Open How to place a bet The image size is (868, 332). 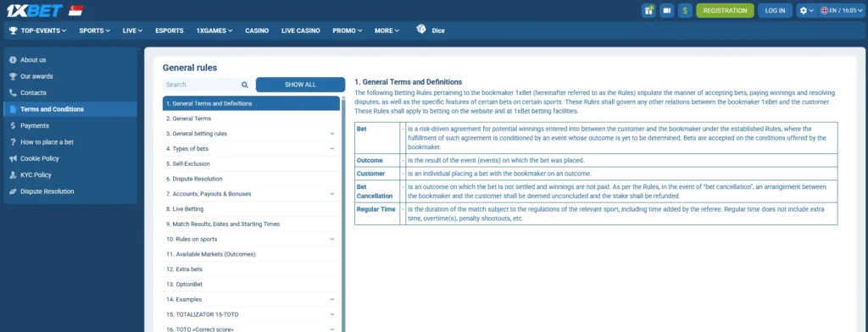point(47,142)
